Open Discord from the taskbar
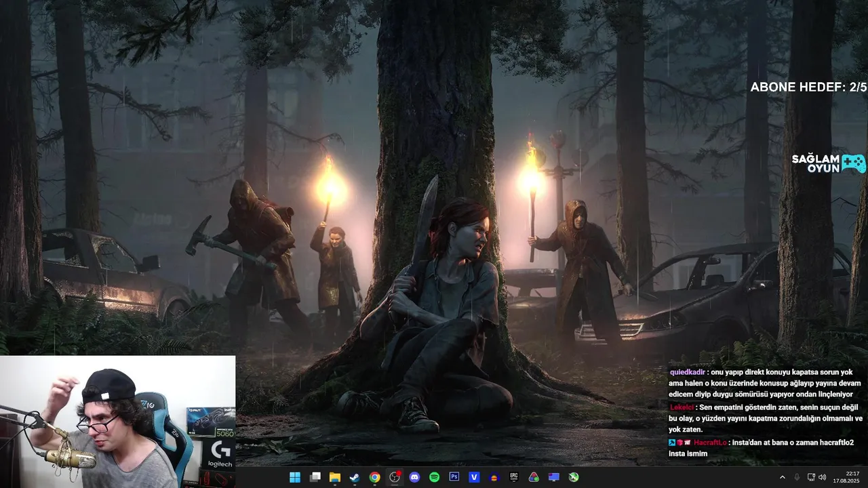Viewport: 868px width, 488px height. pyautogui.click(x=414, y=477)
